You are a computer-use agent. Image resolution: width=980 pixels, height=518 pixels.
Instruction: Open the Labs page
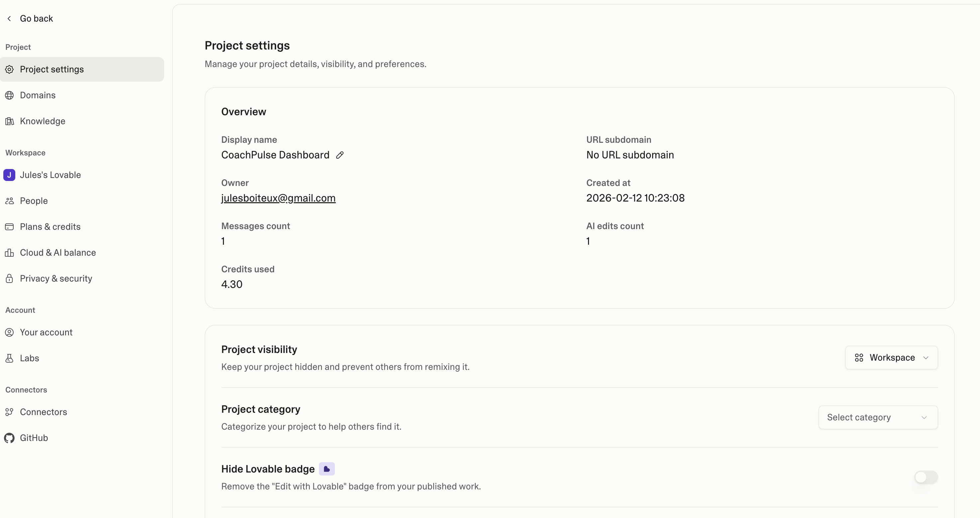pyautogui.click(x=82, y=358)
